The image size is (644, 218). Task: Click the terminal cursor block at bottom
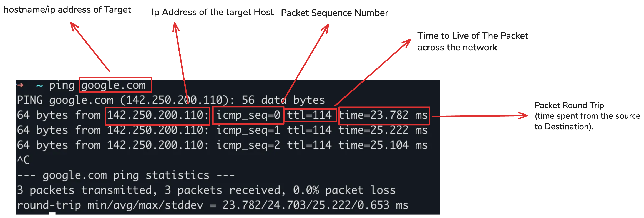pyautogui.click(x=52, y=213)
